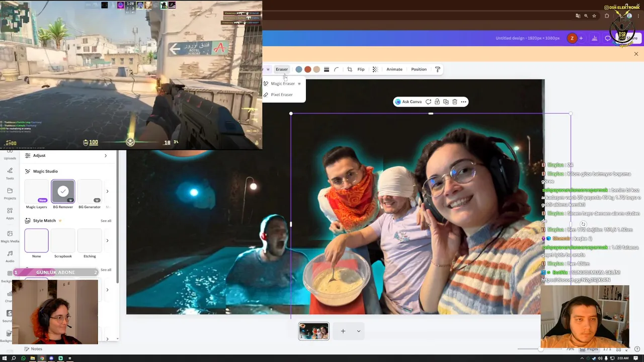Open the Notes button at bottom
The width and height of the screenshot is (644, 362).
tap(33, 349)
